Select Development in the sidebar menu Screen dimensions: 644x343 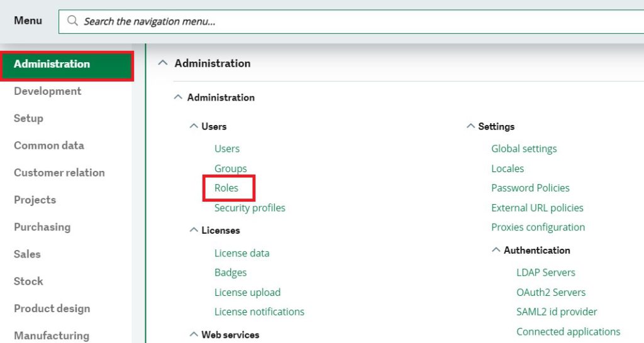(48, 91)
